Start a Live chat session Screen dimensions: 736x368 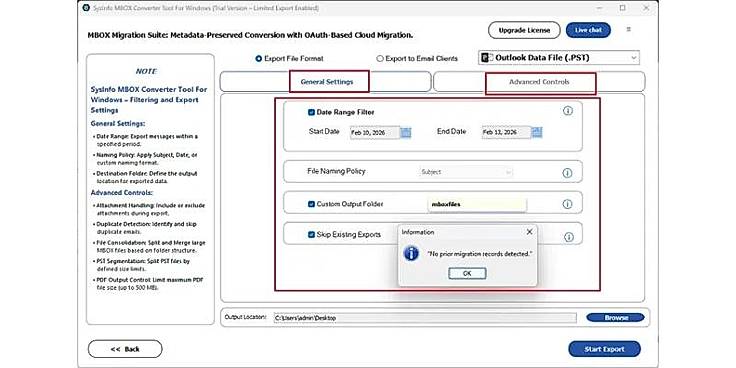(588, 30)
